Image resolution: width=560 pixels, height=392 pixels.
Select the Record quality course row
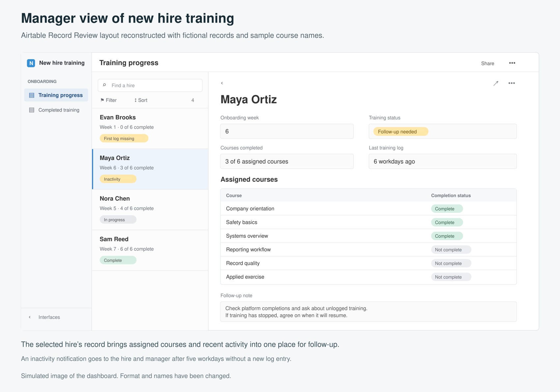tap(368, 263)
